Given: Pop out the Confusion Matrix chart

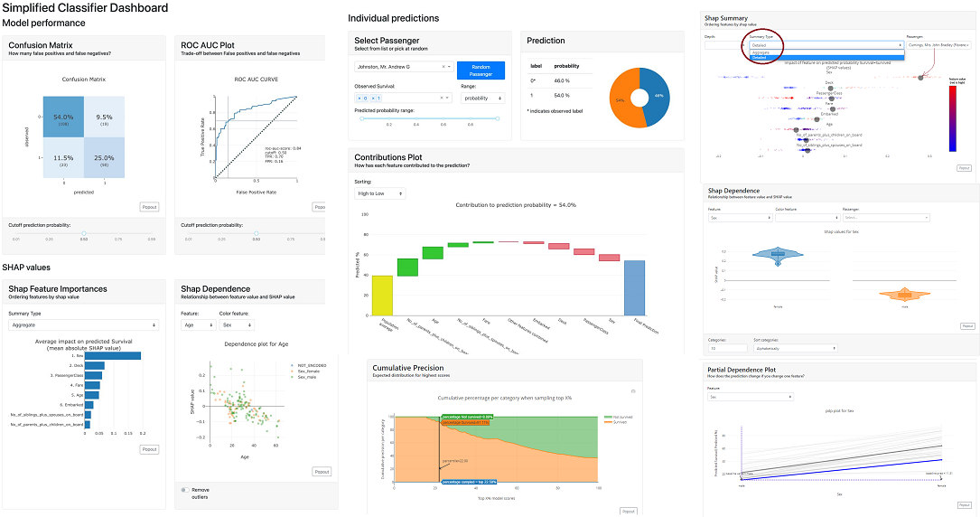Looking at the screenshot, I should click(x=149, y=207).
